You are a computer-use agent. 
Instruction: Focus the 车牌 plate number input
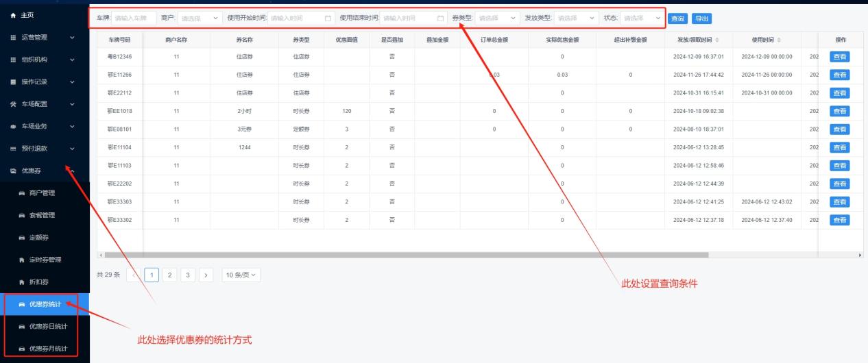tap(134, 18)
